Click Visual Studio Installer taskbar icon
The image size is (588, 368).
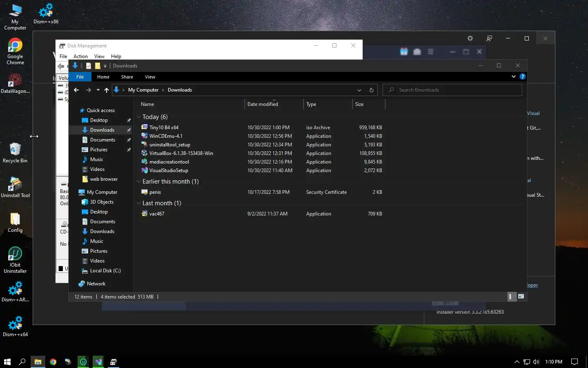coord(98,362)
